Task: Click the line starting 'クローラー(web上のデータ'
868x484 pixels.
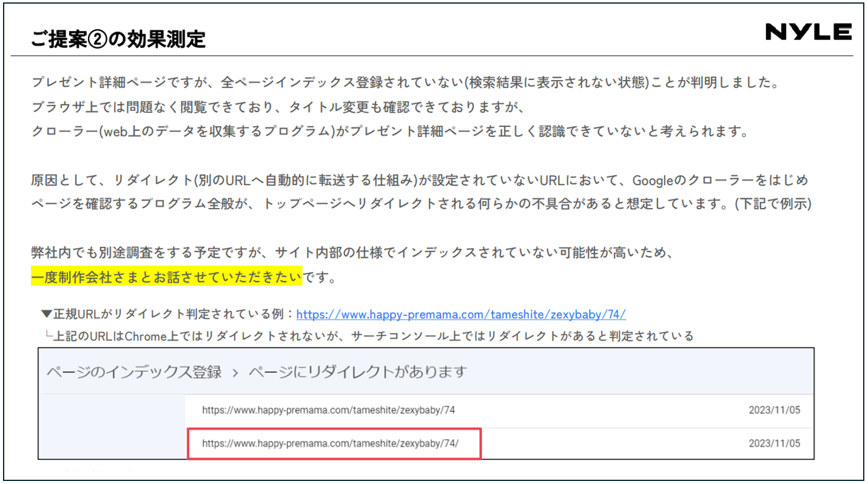Action: (x=391, y=131)
